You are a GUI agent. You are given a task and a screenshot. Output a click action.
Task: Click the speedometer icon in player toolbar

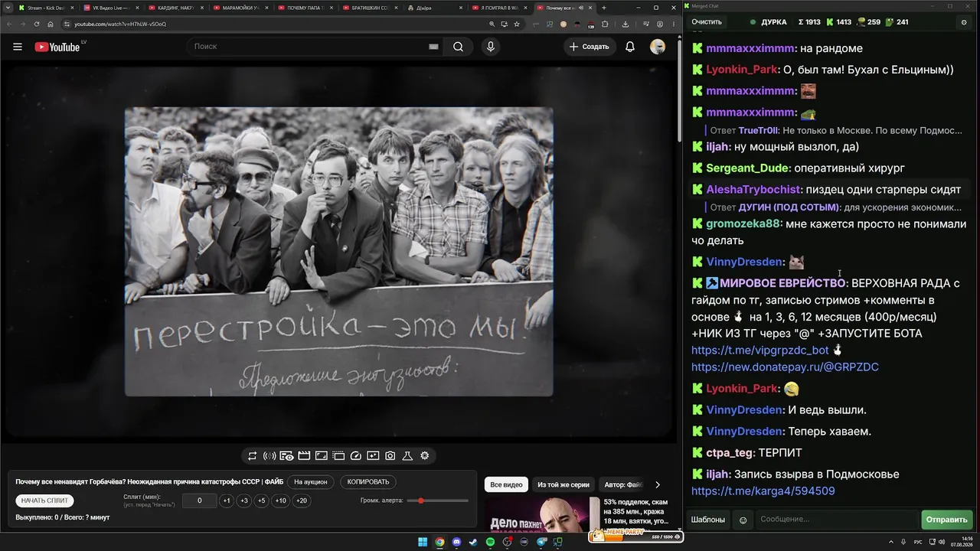(355, 456)
